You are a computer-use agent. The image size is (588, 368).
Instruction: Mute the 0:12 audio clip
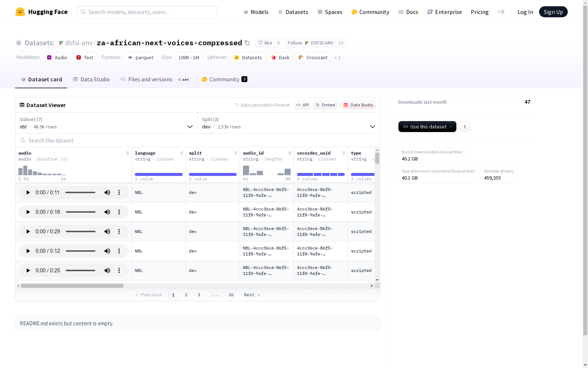(107, 251)
